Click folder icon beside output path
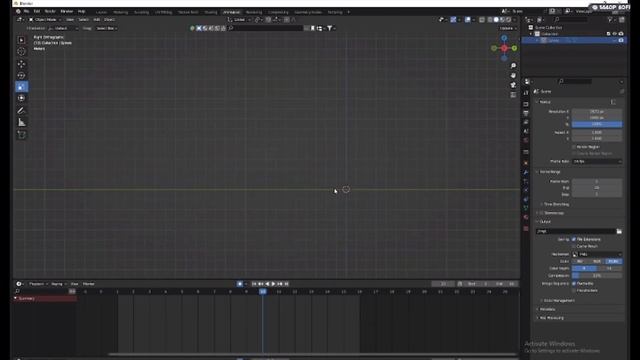640x360 pixels. coord(619,231)
